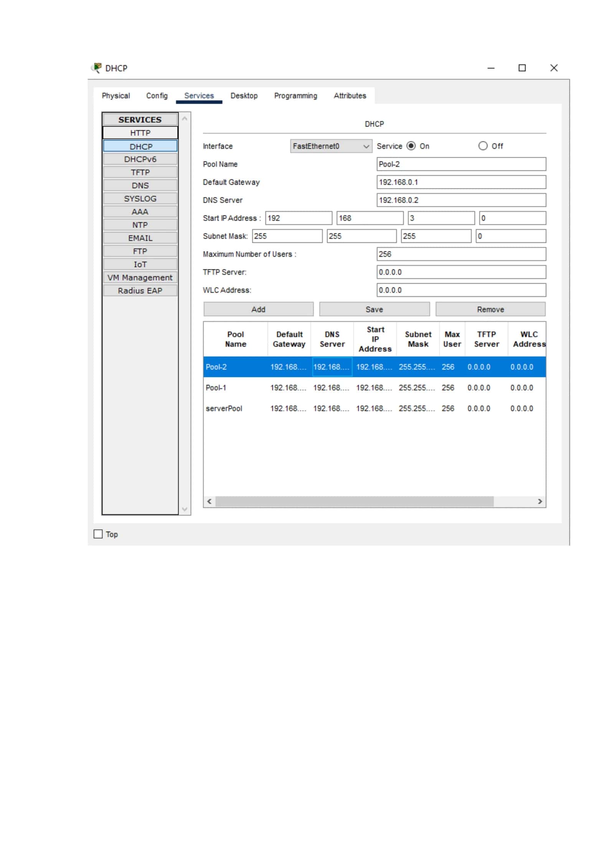Click the table scroll right arrow

coord(540,501)
